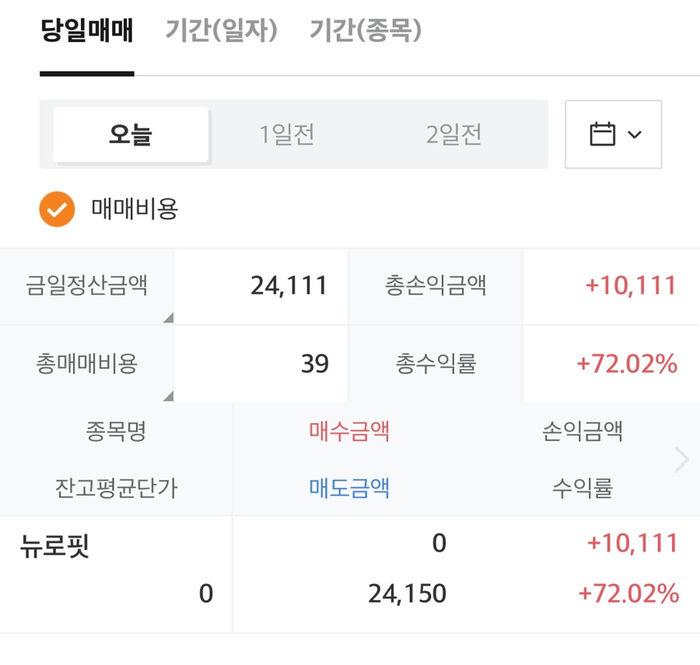Select the 2일전 option
The height and width of the screenshot is (665, 700).
(454, 134)
